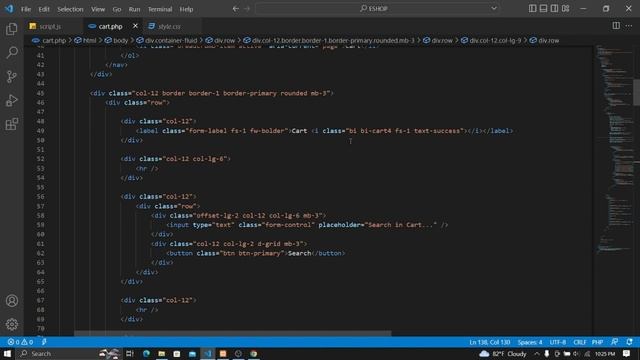This screenshot has height=360, width=640.
Task: Click the horizontal editor scrollbar
Action: [x=233, y=333]
